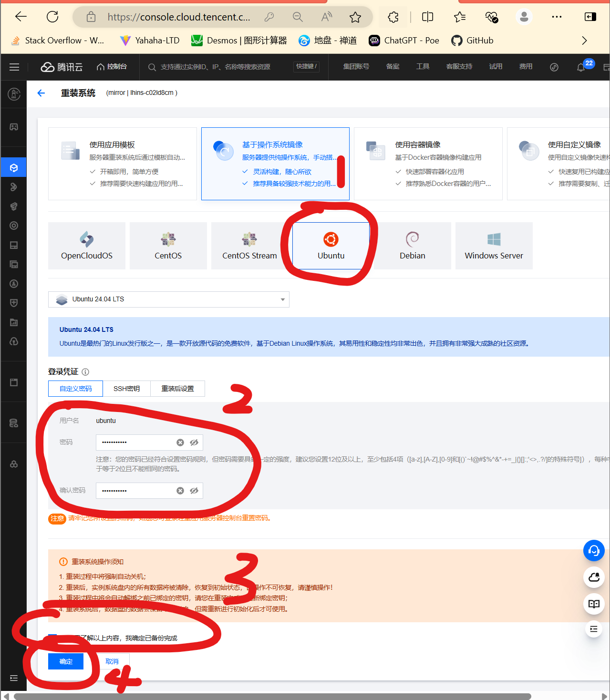Image resolution: width=610 pixels, height=700 pixels.
Task: Open the GitHub bookmark
Action: (x=472, y=41)
